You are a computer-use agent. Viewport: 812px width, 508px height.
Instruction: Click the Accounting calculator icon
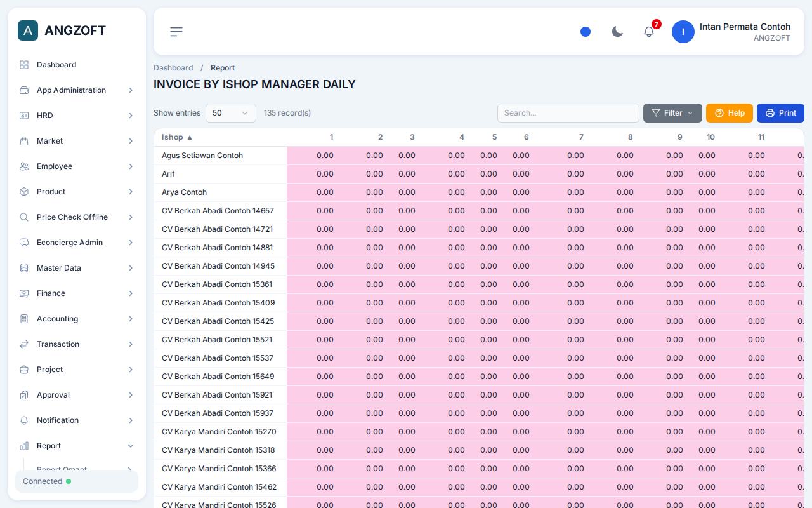pyautogui.click(x=24, y=319)
